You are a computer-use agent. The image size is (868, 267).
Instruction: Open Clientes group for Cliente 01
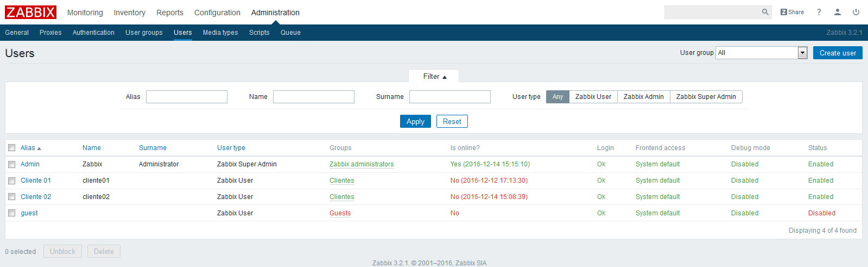click(x=342, y=181)
